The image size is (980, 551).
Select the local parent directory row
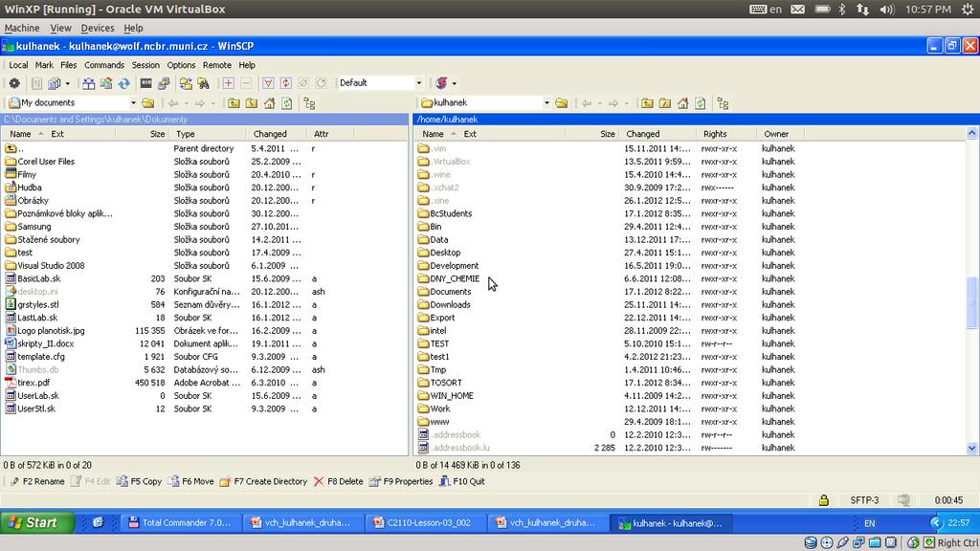click(x=204, y=148)
